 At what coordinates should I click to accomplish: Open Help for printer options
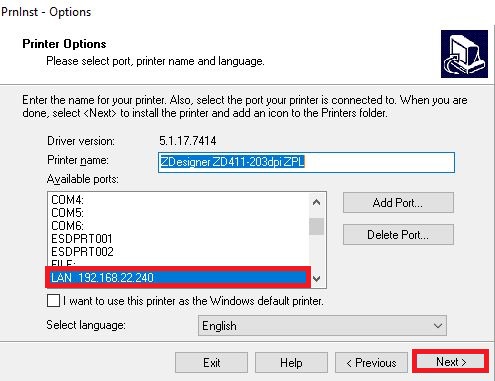[291, 362]
